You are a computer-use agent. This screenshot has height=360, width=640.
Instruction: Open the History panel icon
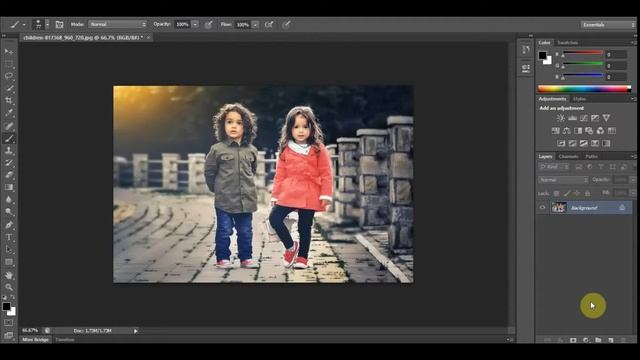[x=526, y=50]
